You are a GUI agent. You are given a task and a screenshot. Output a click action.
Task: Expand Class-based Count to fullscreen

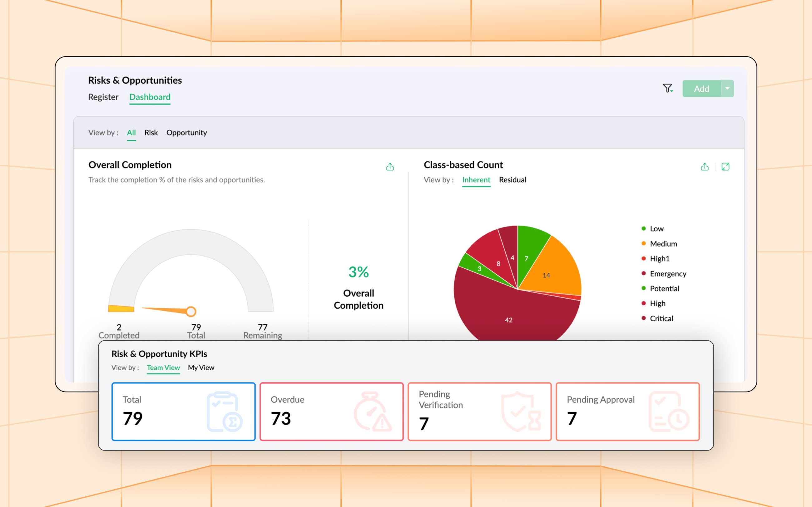(x=726, y=167)
